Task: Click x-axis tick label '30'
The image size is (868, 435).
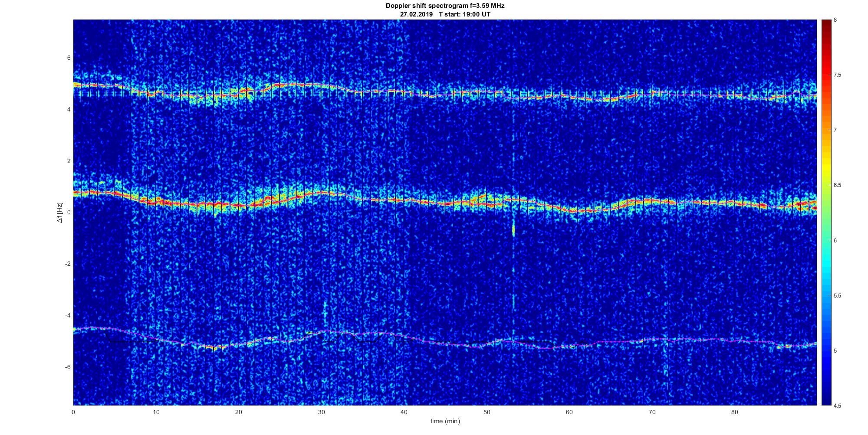Action: pyautogui.click(x=321, y=412)
